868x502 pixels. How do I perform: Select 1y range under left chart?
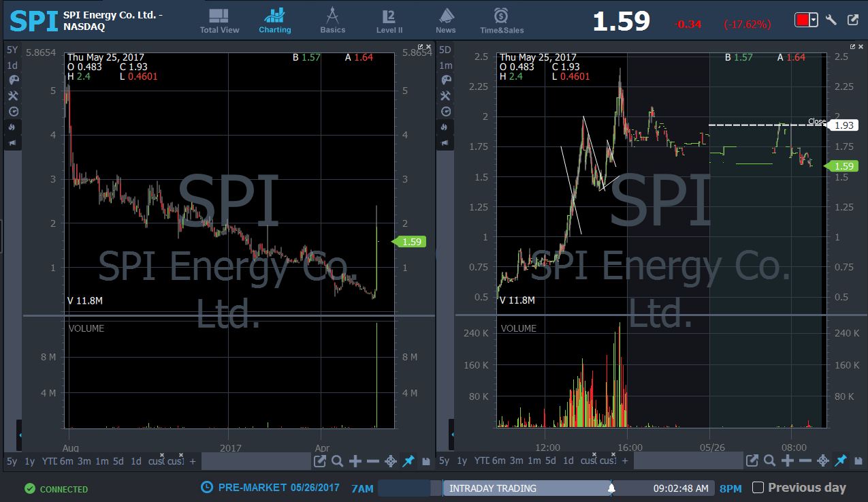pos(29,461)
